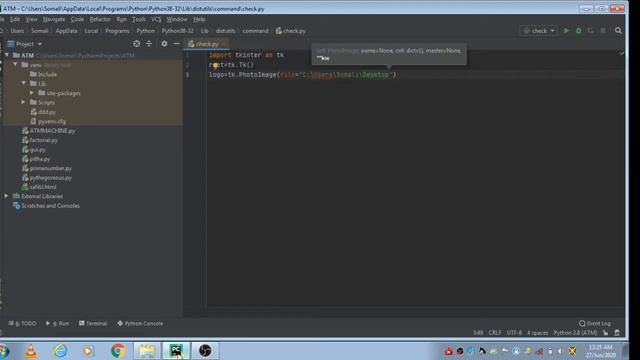Open the Run tool window button
The height and width of the screenshot is (360, 640).
(58, 323)
